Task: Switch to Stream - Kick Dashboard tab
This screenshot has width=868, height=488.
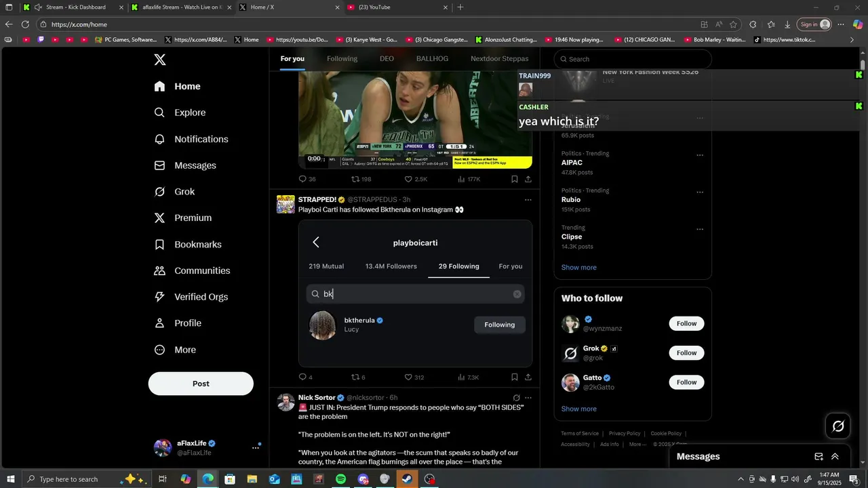Action: click(73, 7)
